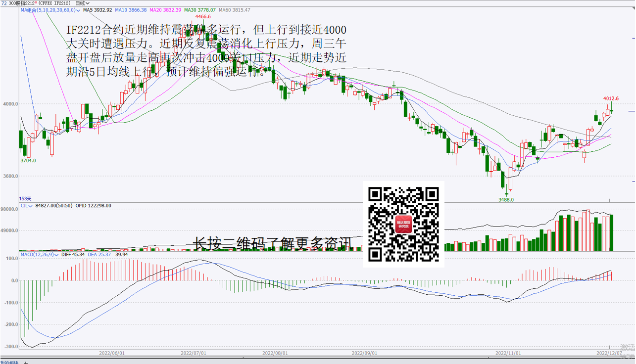The image size is (636, 364).
Task: Click the QR code image
Action: (x=403, y=224)
